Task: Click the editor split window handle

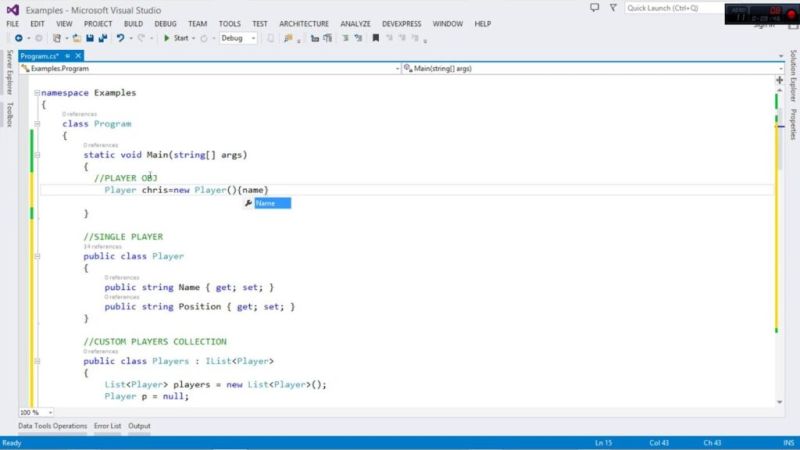Action: click(x=779, y=80)
